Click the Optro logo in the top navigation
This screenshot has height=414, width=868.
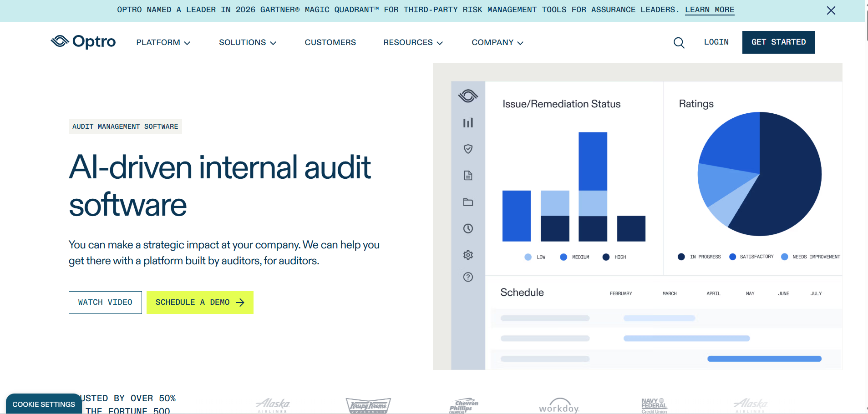click(x=83, y=41)
